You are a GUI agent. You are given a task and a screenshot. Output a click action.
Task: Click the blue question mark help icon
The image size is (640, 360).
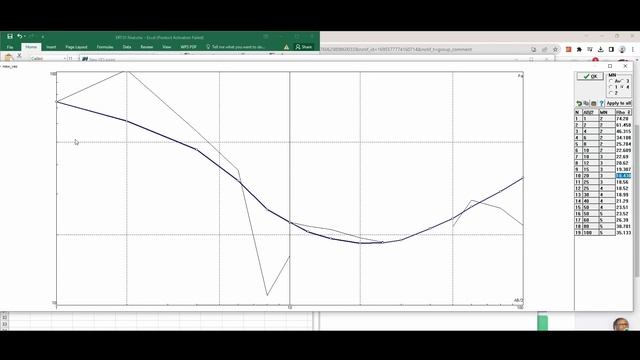601,104
